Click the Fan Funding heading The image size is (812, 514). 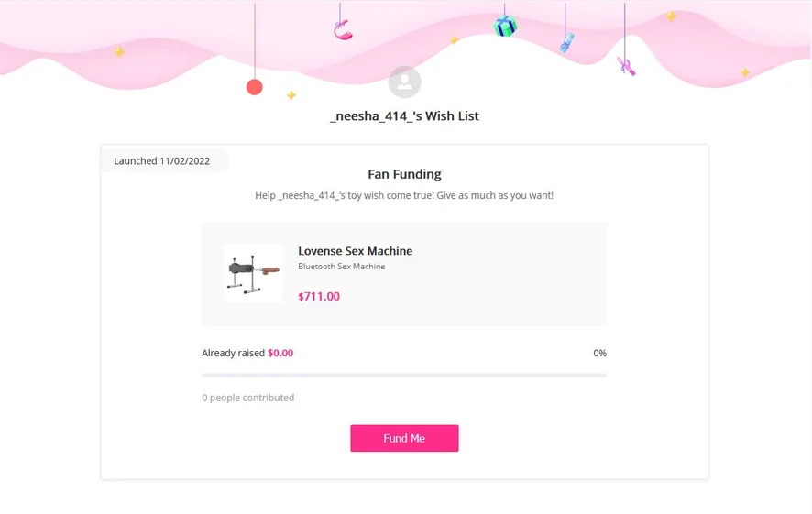[x=404, y=174]
